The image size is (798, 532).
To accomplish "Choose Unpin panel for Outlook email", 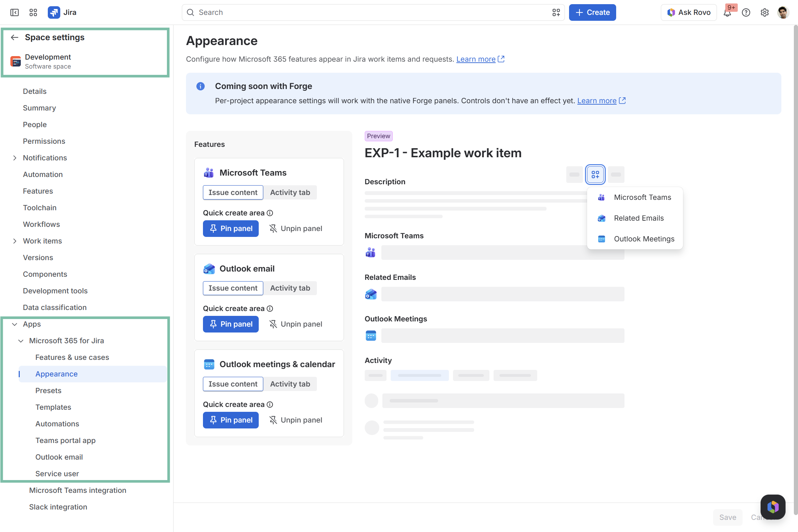I will click(x=296, y=324).
